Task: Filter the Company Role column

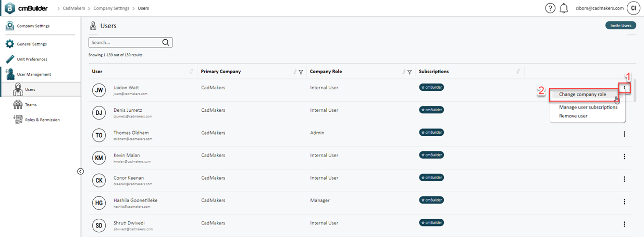Action: pos(410,72)
